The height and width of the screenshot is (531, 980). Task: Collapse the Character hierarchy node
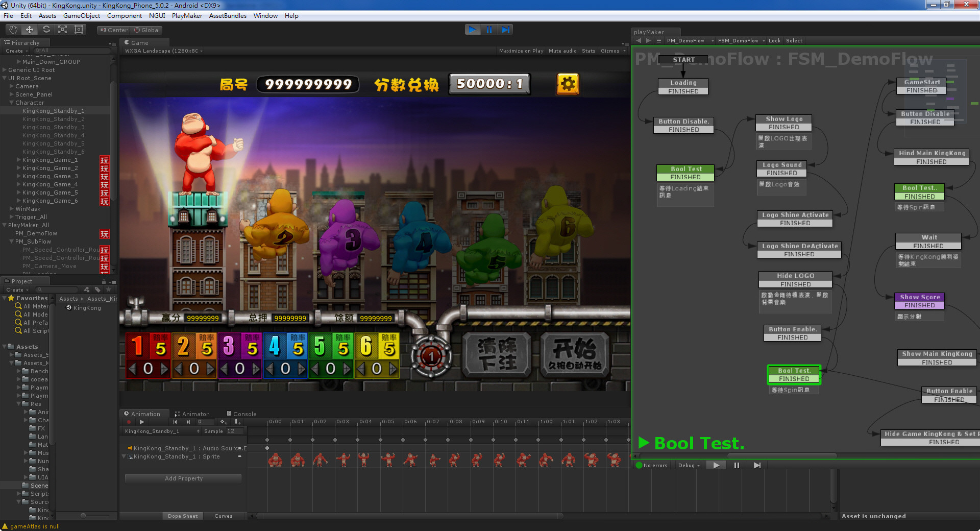12,103
